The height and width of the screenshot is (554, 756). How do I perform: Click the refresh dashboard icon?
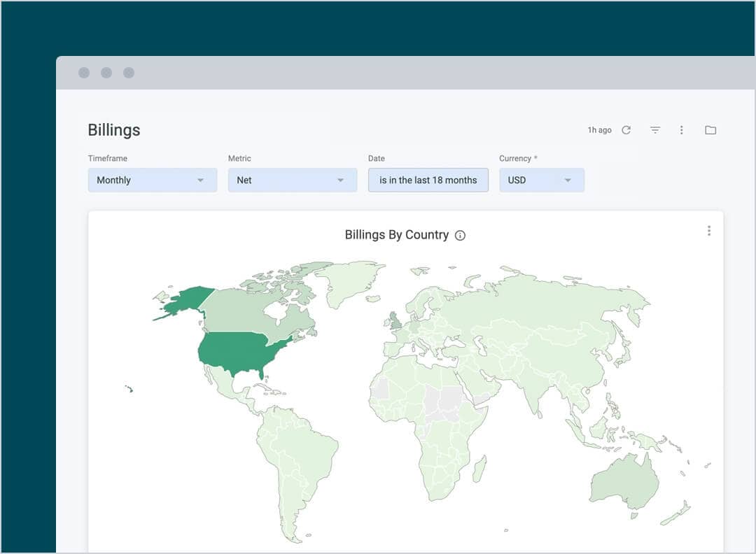pyautogui.click(x=626, y=130)
